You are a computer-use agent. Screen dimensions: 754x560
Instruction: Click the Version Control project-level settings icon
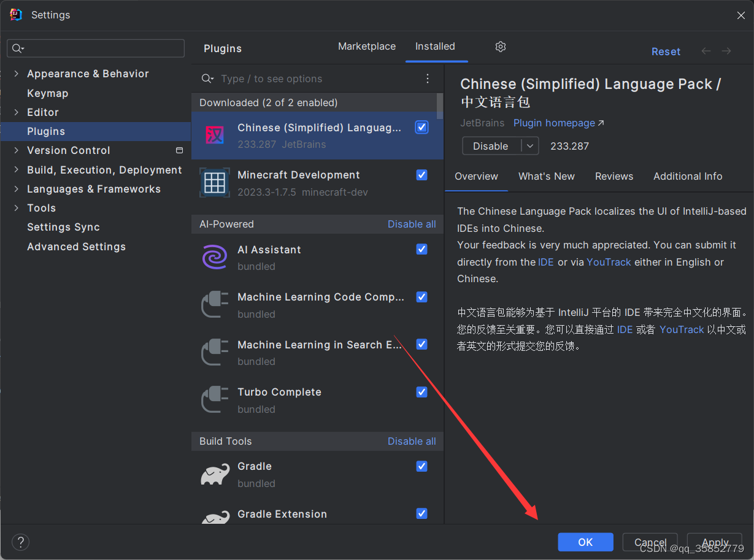pos(180,150)
